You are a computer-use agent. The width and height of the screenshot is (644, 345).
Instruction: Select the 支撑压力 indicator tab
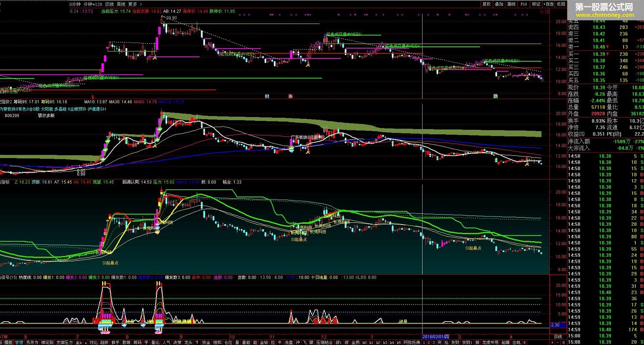coord(64,342)
